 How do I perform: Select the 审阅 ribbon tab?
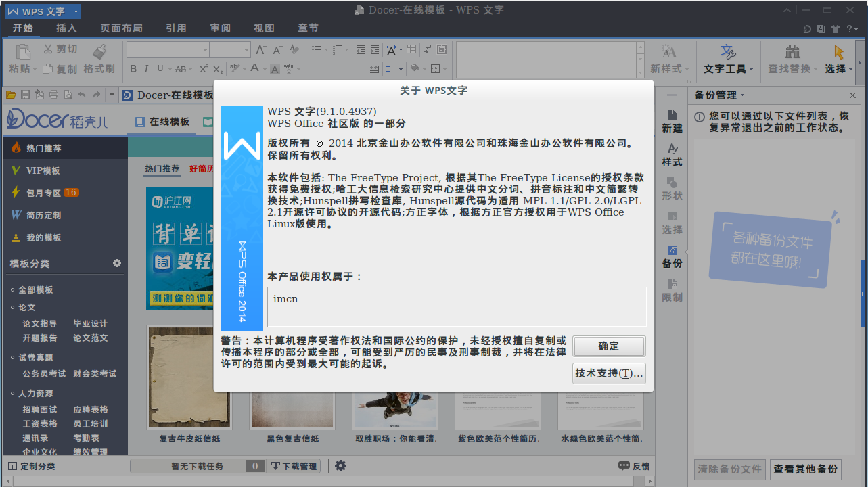point(221,28)
